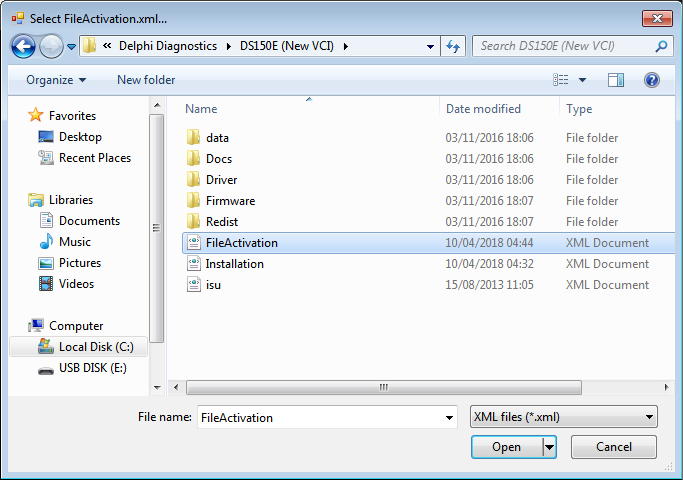
Task: Click the Pictures library icon
Action: click(x=46, y=263)
